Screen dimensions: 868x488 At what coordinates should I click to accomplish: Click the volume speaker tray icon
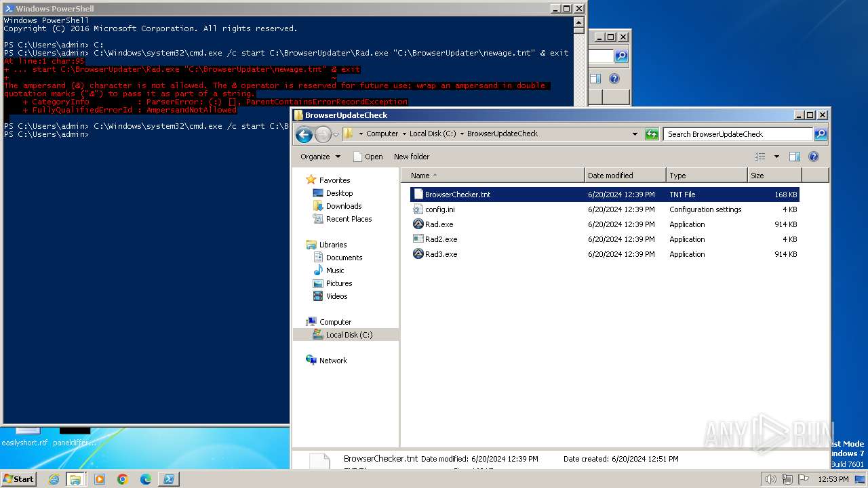pos(770,479)
